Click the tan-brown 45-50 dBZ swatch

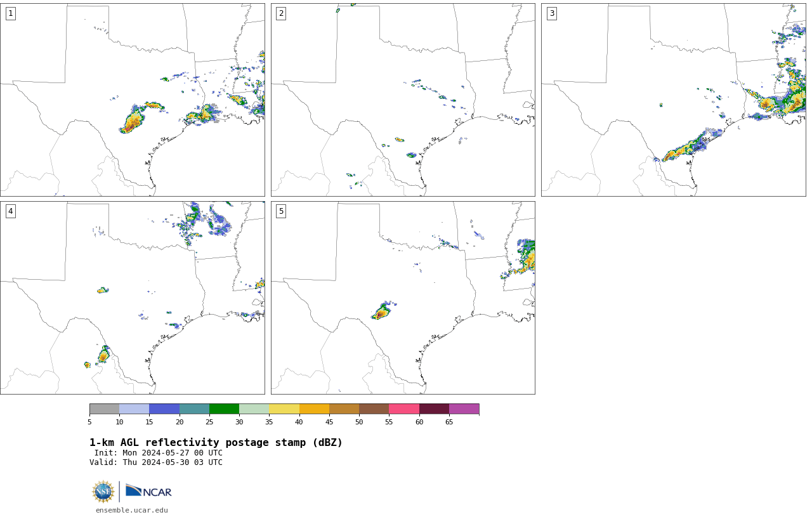(344, 409)
